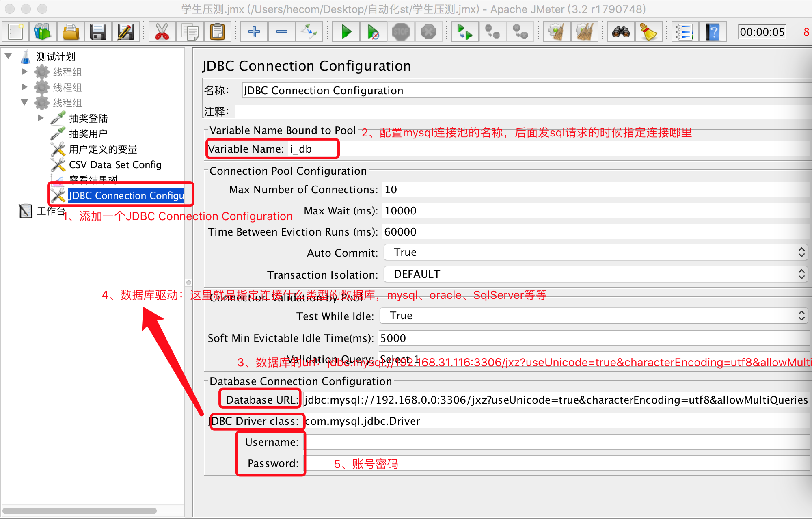Click the Username input field
The image size is (812, 519).
pyautogui.click(x=557, y=442)
